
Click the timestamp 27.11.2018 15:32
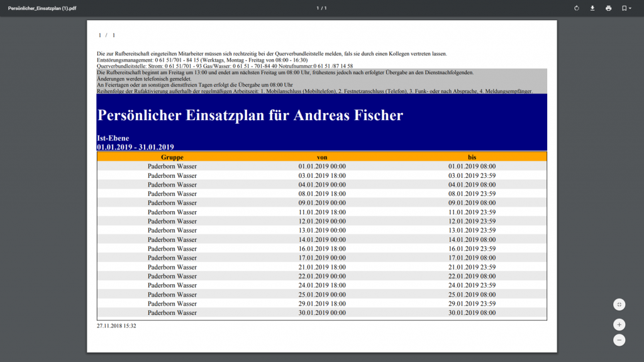pyautogui.click(x=116, y=326)
